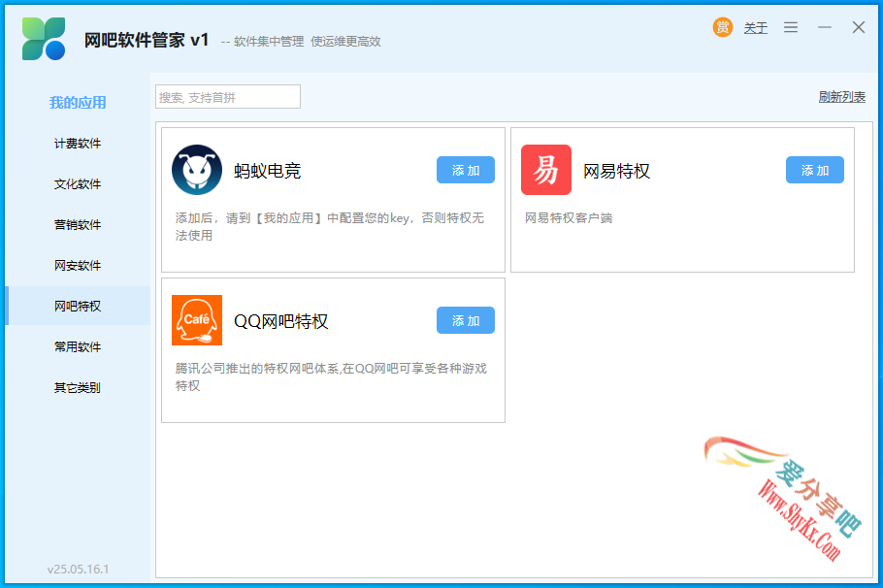Click the 蚂蚁电竞 ant icon

pyautogui.click(x=197, y=170)
